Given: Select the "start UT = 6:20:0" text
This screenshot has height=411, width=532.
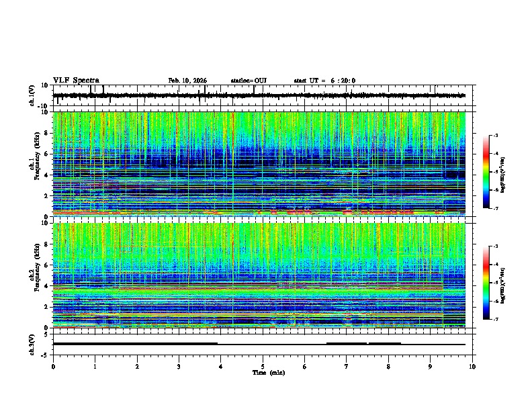Looking at the screenshot, I should tap(324, 81).
